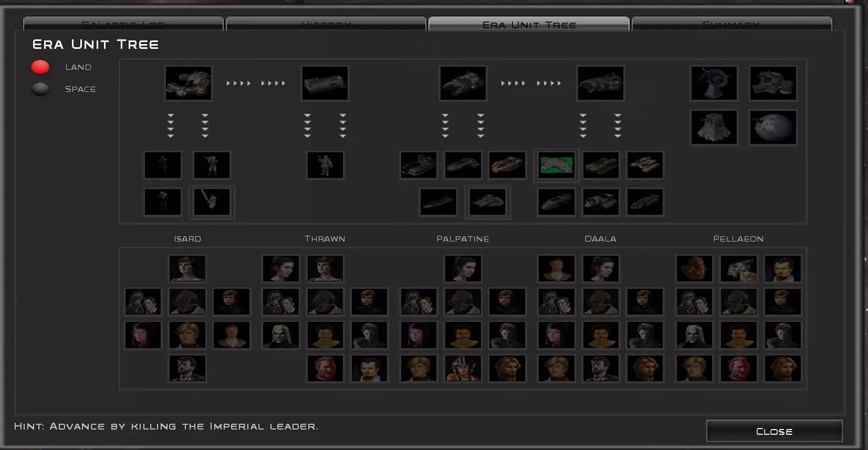The width and height of the screenshot is (868, 450).
Task: Choose the orange-striped speeder vehicle icon
Action: coord(507,165)
